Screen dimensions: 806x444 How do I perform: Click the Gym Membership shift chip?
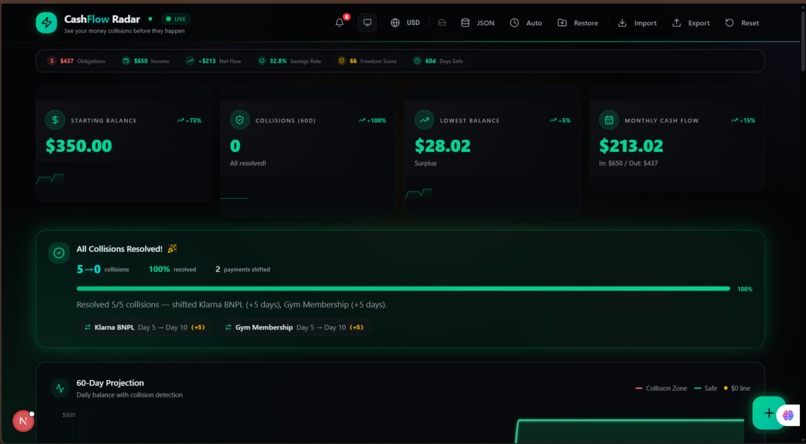(x=294, y=327)
